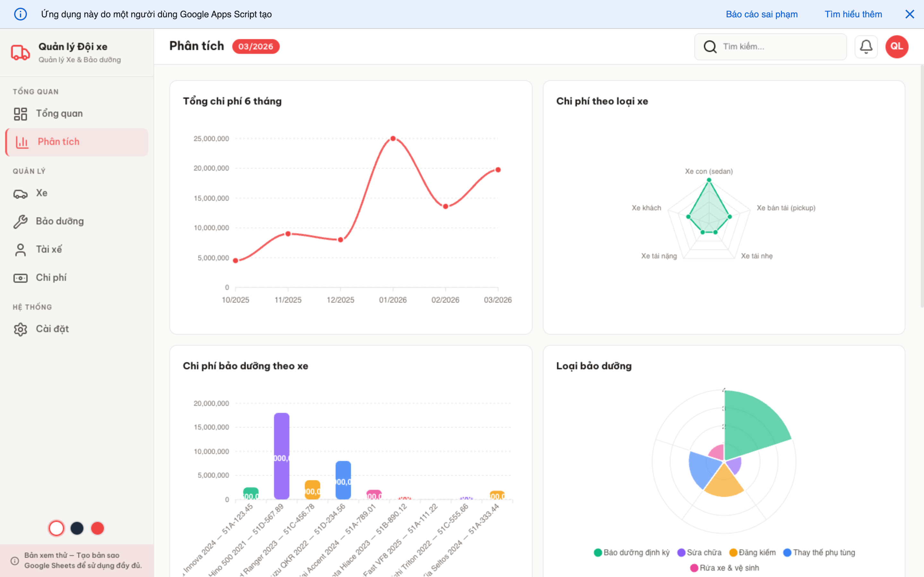Select the white theme color swatch
This screenshot has width=924, height=577.
point(56,528)
